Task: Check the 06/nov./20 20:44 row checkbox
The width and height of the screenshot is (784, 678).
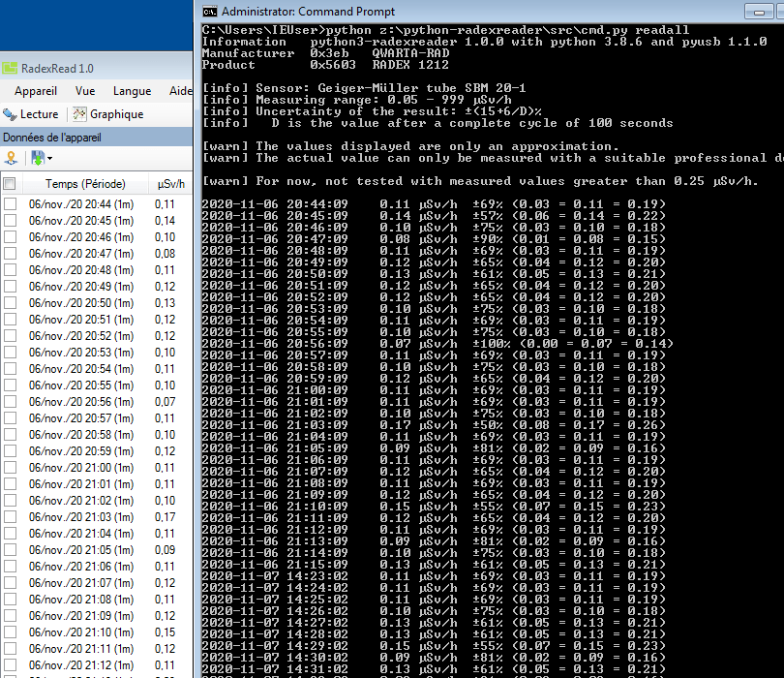Action: pyautogui.click(x=10, y=204)
